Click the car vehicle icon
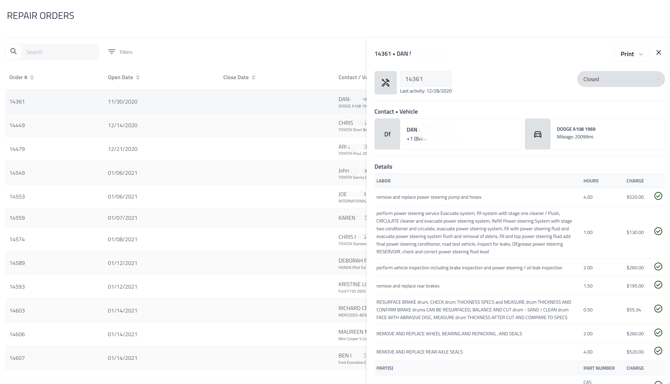This screenshot has width=670, height=384. (x=538, y=134)
